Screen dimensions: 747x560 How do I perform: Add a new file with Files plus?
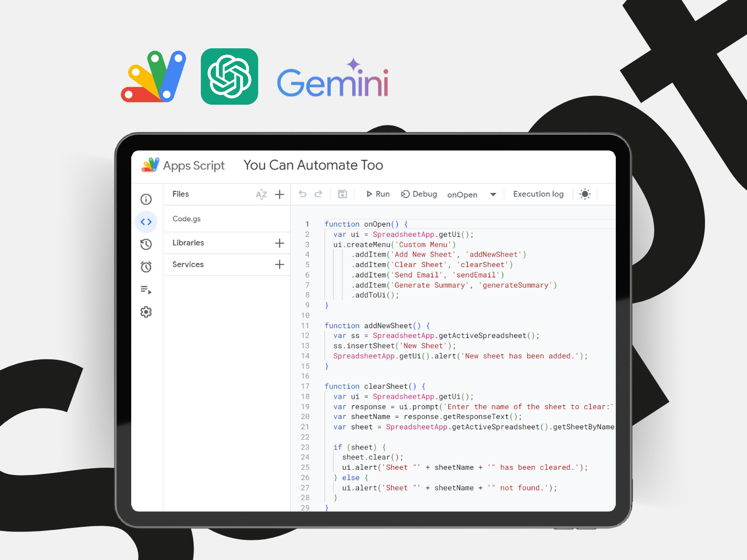[280, 194]
